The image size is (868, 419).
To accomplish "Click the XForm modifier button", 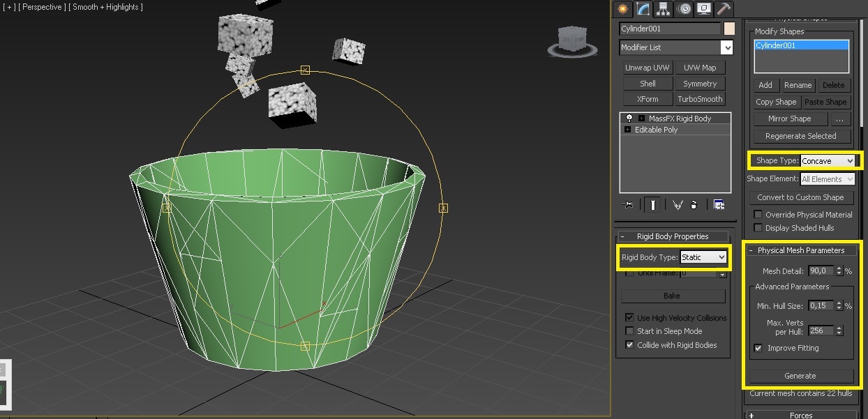I will point(648,99).
